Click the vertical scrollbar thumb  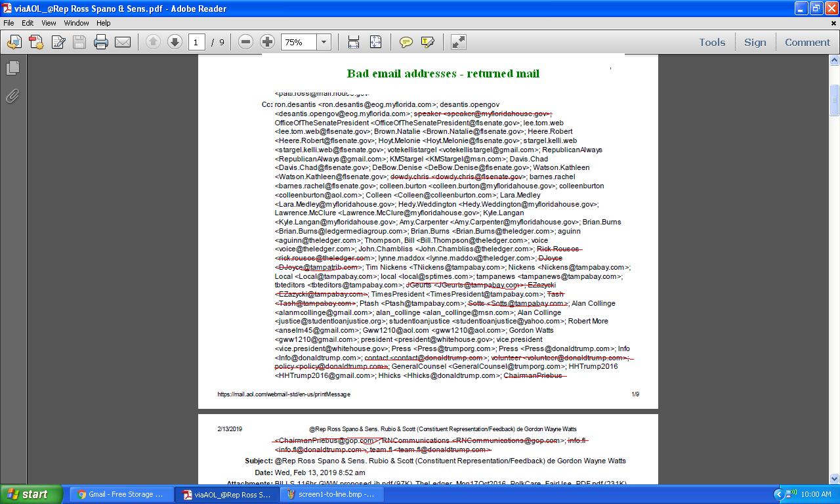coord(834,100)
